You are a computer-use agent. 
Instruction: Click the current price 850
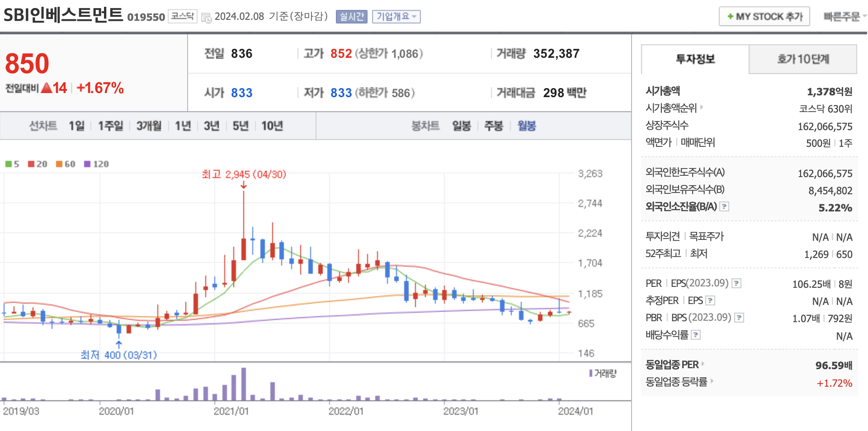point(27,63)
